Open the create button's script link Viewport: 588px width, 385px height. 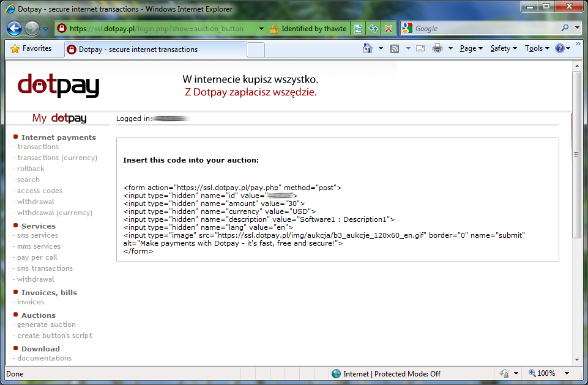54,335
